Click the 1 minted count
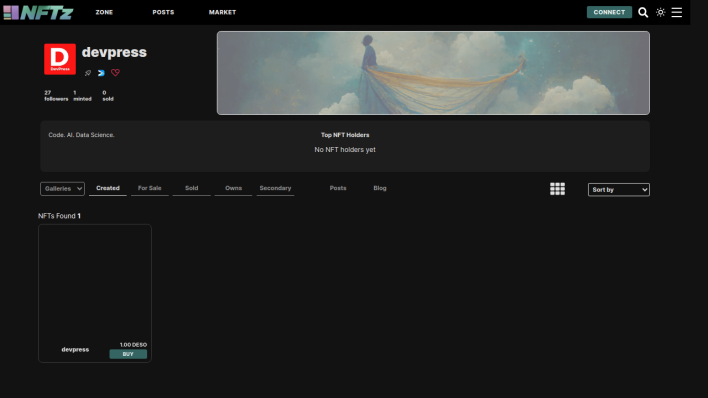708x398 pixels. coord(82,96)
